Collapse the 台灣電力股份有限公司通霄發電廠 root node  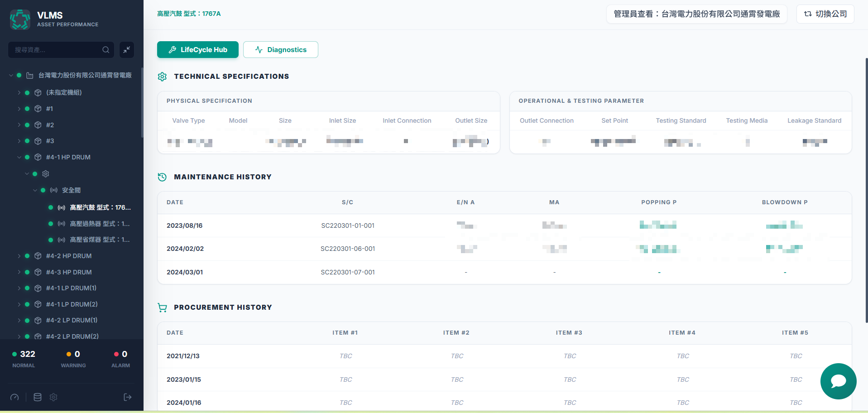11,76
